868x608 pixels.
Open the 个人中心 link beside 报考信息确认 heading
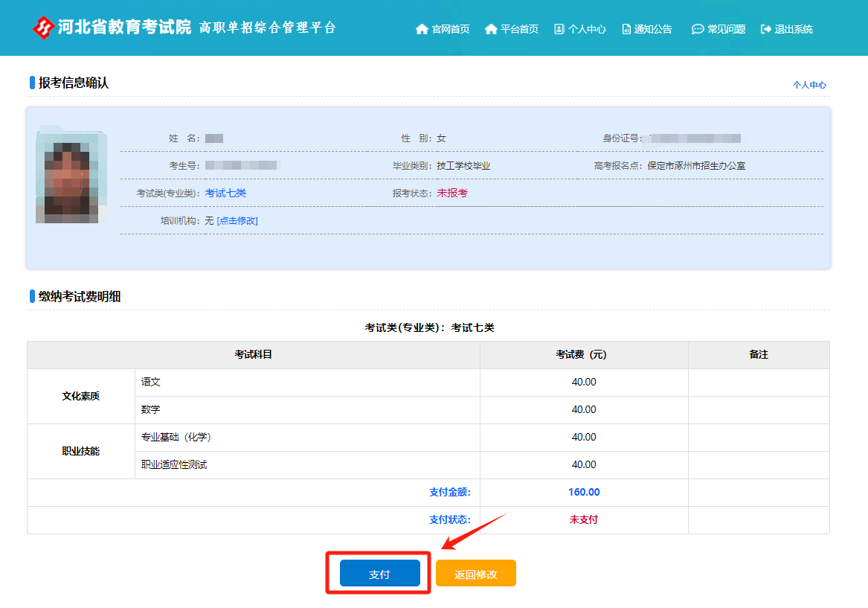809,85
